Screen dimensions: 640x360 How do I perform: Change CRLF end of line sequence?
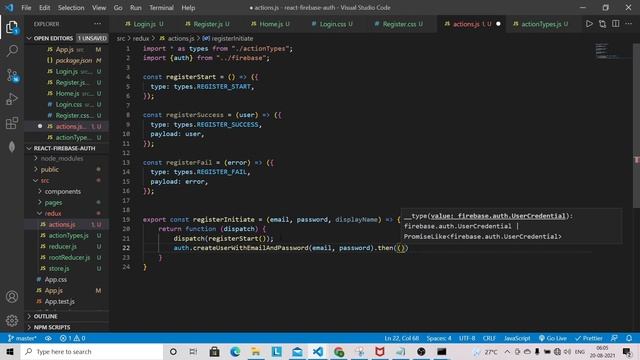tap(489, 338)
